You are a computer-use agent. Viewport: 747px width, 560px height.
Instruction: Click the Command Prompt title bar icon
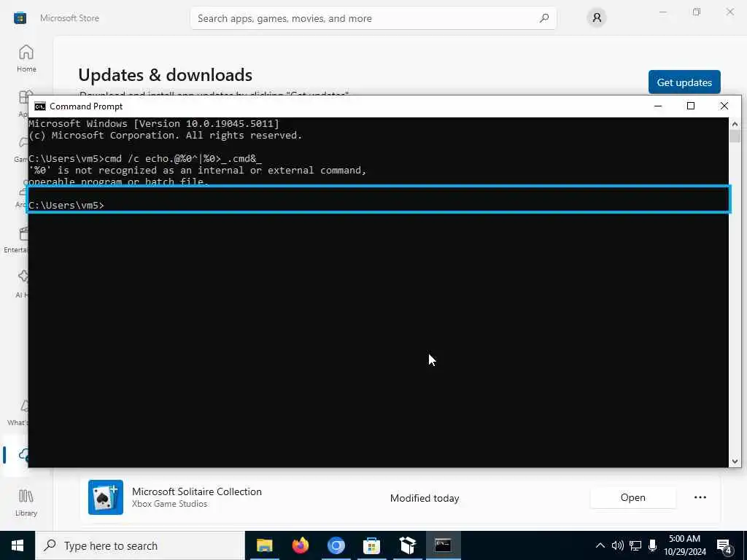point(40,106)
